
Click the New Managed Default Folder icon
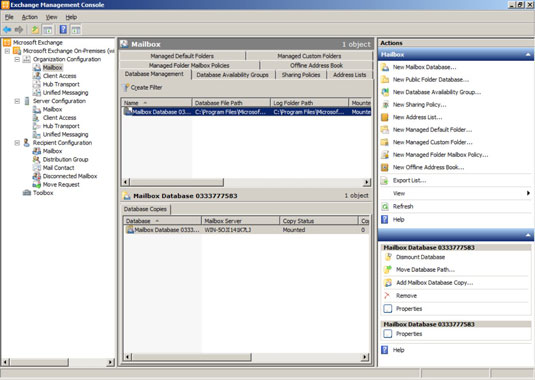click(x=385, y=130)
